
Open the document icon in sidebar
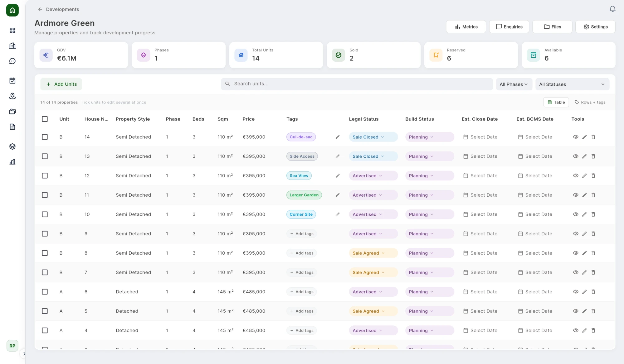tap(12, 127)
